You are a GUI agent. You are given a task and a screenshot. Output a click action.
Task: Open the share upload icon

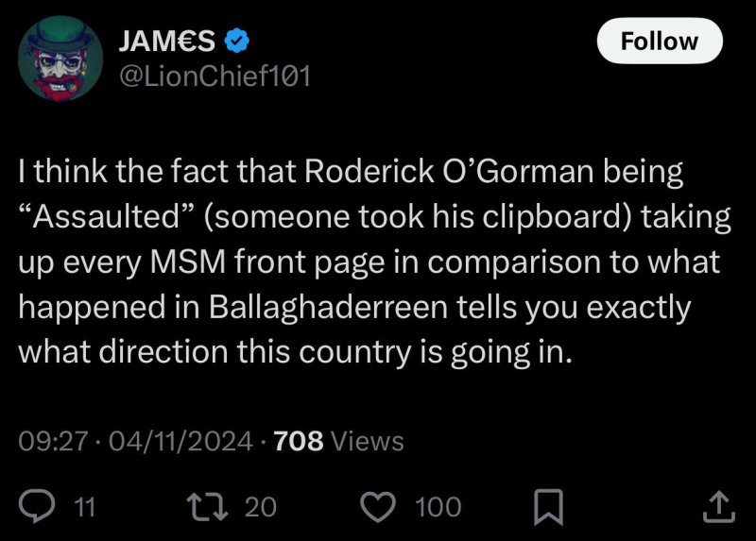click(x=719, y=507)
